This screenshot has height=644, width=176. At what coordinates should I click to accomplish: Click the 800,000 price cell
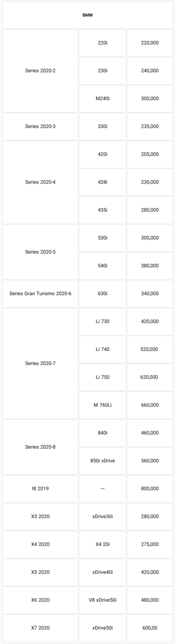(150, 489)
